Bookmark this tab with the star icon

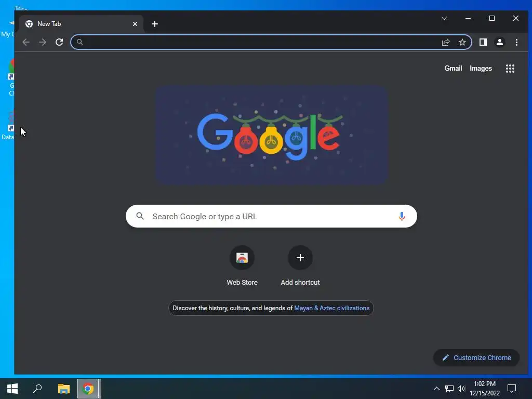click(462, 42)
